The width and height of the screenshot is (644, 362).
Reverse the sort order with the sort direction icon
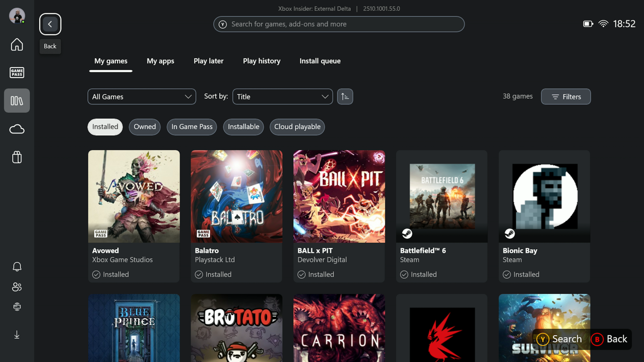click(x=345, y=96)
